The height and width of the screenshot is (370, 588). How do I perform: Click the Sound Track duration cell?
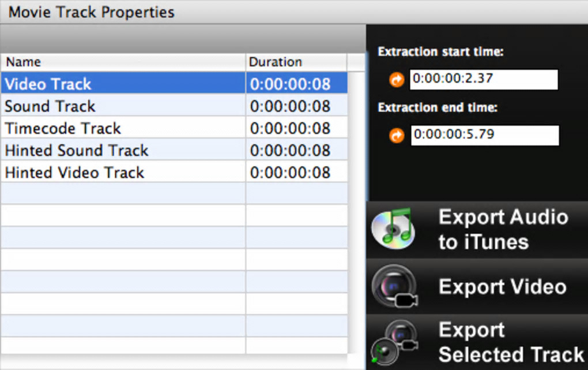pos(296,106)
